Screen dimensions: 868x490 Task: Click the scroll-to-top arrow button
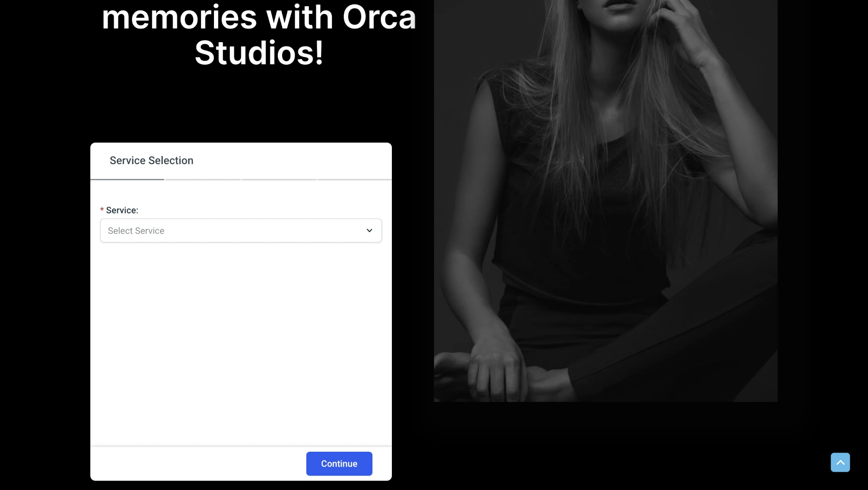pos(840,462)
